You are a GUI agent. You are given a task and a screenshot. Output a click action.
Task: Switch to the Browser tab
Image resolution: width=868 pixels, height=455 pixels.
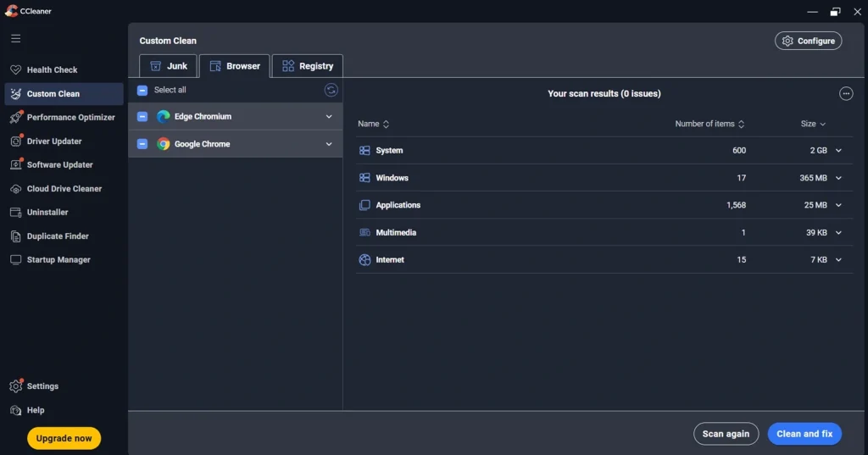(235, 66)
